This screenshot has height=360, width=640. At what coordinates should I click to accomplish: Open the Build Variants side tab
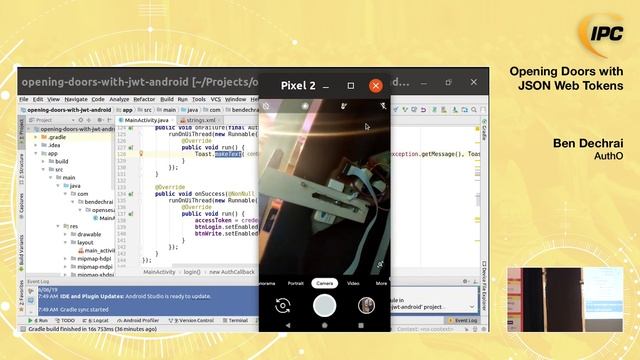(x=22, y=253)
